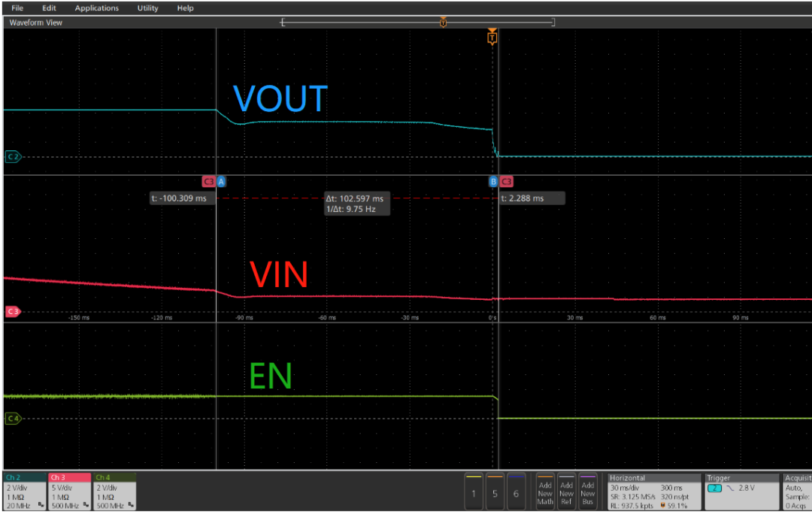Open the Ch 2 settings badge
This screenshot has width=812, height=514.
coord(24,491)
